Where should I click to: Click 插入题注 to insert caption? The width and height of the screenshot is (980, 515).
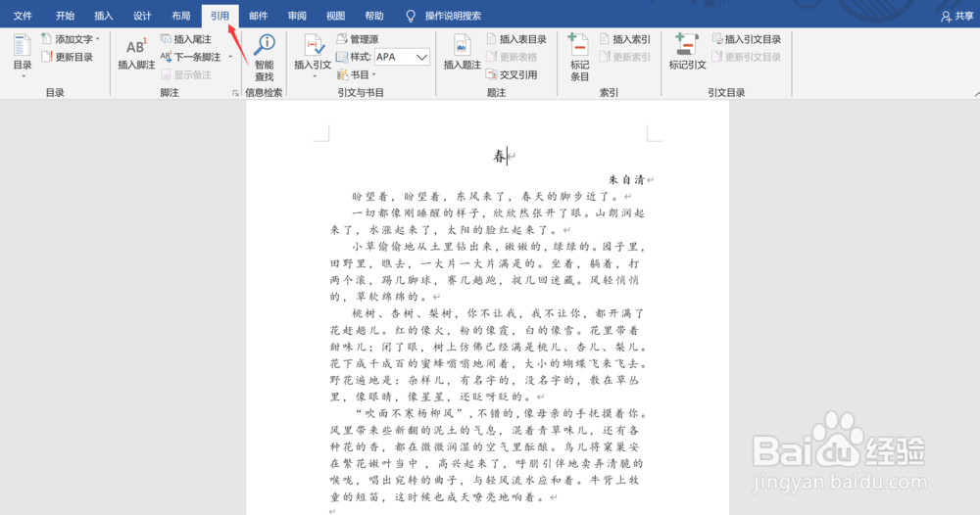tap(462, 53)
